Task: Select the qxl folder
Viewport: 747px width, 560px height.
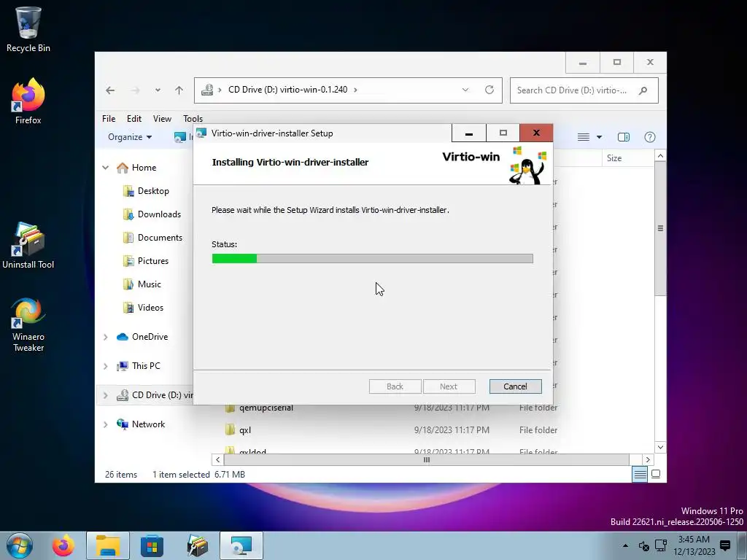Action: 245,430
